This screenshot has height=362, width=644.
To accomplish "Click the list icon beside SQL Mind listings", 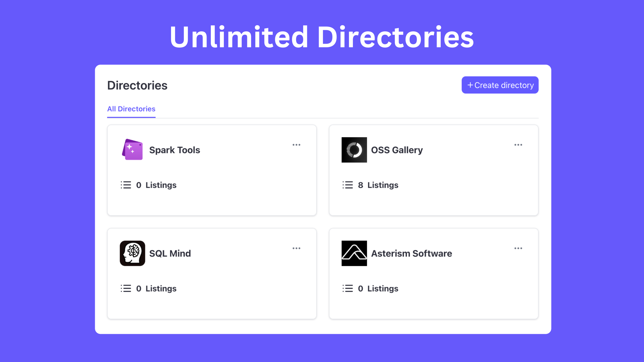I will (x=126, y=288).
